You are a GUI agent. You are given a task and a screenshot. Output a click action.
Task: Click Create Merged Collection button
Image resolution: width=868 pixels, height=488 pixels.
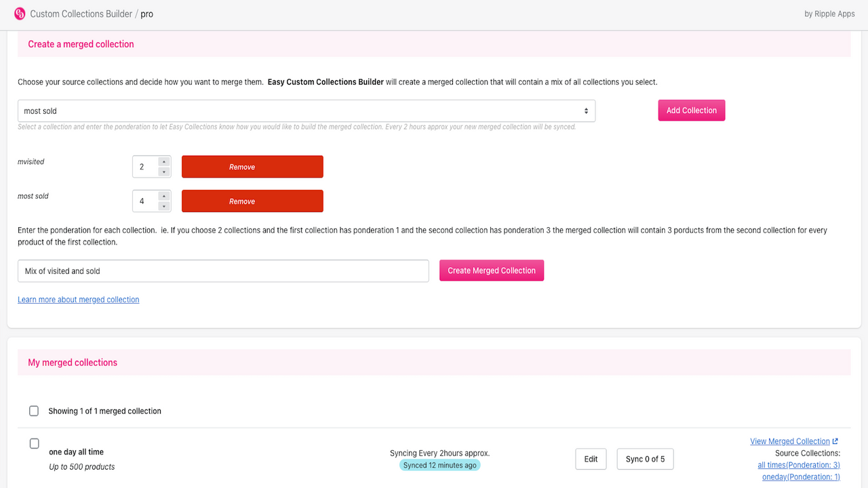[x=492, y=270]
